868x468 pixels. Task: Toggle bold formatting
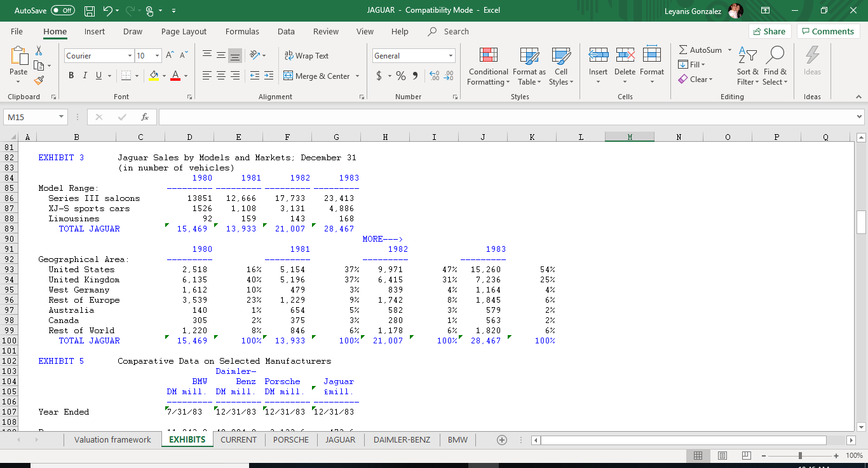tap(71, 75)
